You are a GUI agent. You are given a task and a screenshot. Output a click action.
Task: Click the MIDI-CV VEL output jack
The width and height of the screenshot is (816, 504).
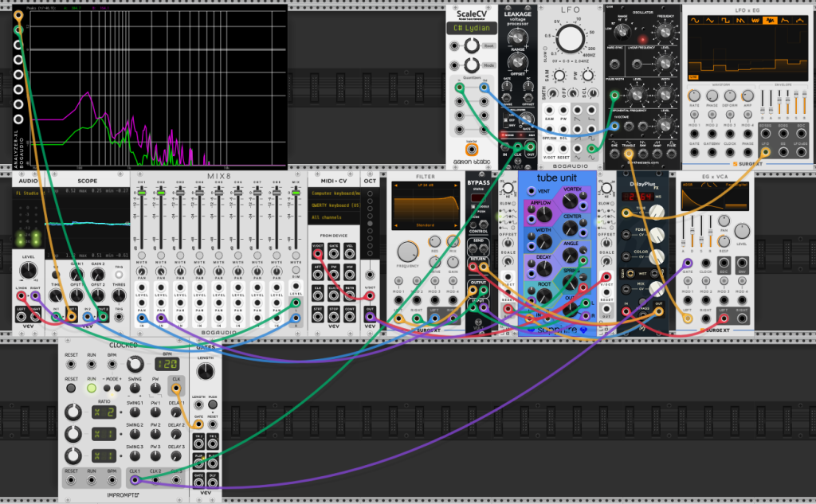point(350,254)
